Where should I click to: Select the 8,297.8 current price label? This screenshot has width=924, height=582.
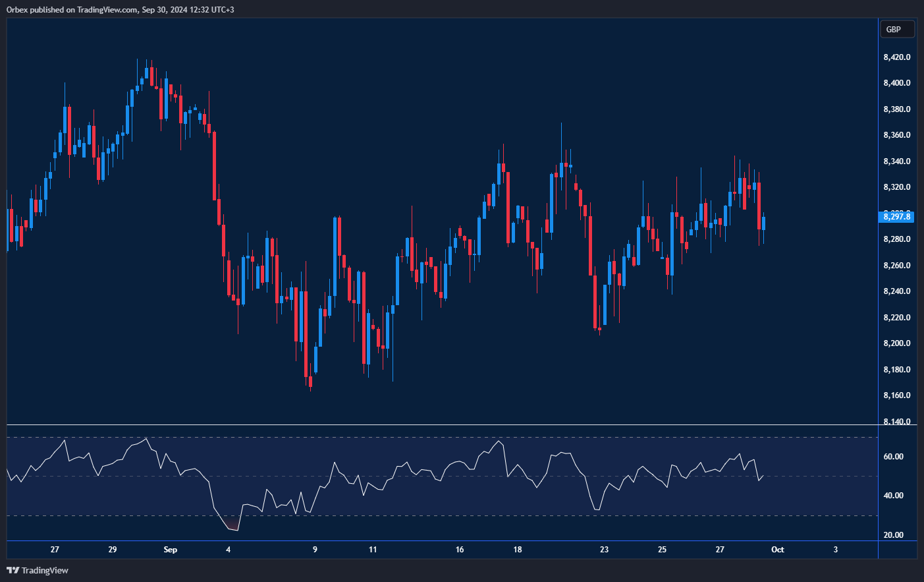896,216
